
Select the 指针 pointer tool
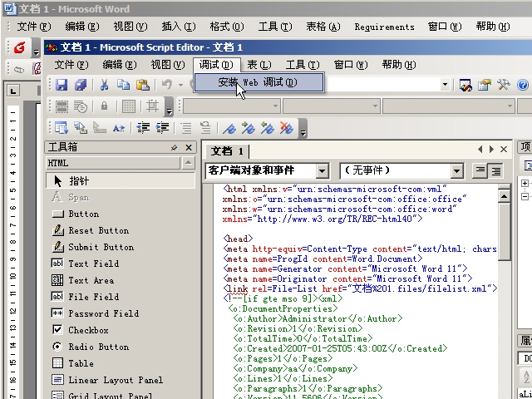point(120,180)
